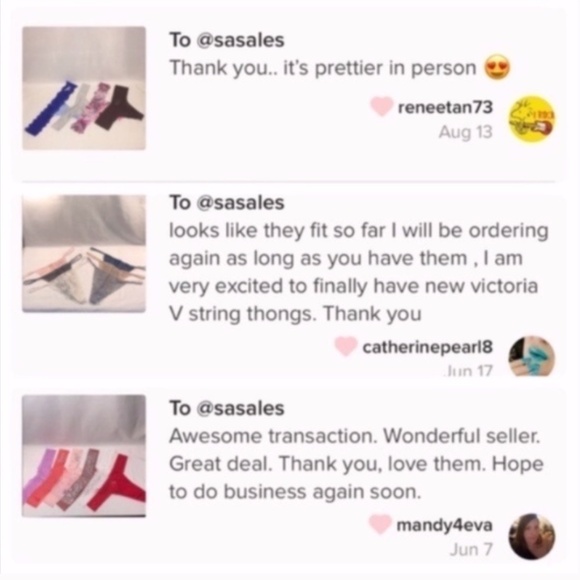The image size is (580, 580).
Task: View the V string thongs product thumbnail
Action: 84,254
